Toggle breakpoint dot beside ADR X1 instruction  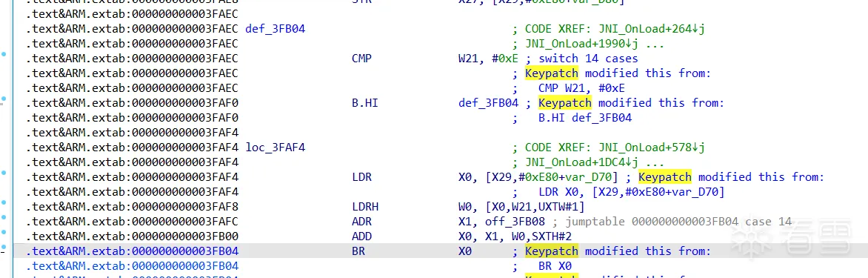(x=4, y=218)
